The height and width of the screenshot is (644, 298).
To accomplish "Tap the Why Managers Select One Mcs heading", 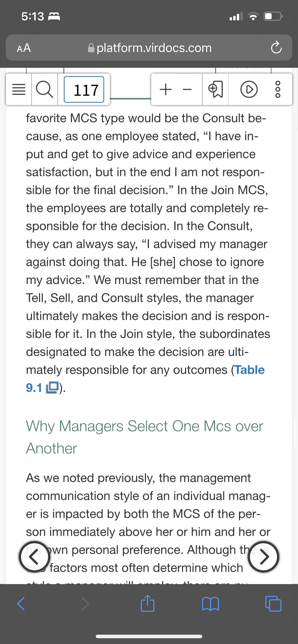I will click(145, 437).
